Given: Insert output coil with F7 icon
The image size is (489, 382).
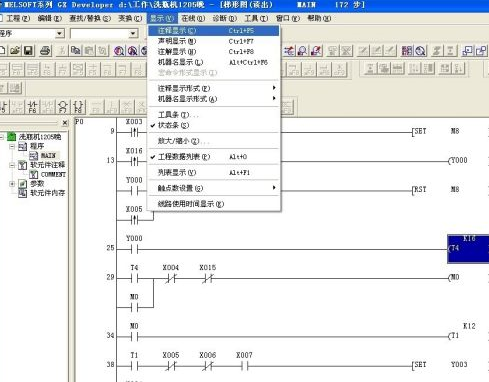Looking at the screenshot, I should (x=63, y=107).
